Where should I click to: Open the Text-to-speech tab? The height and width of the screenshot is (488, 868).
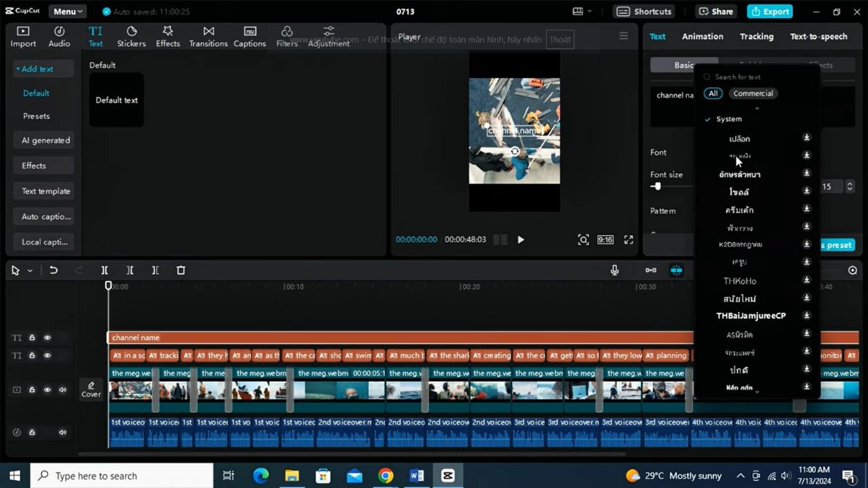tap(818, 36)
